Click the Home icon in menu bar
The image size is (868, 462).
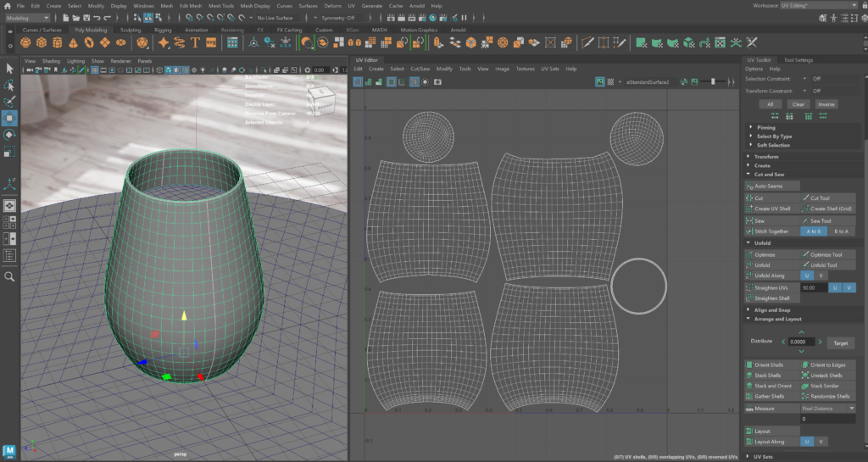click(x=7, y=6)
